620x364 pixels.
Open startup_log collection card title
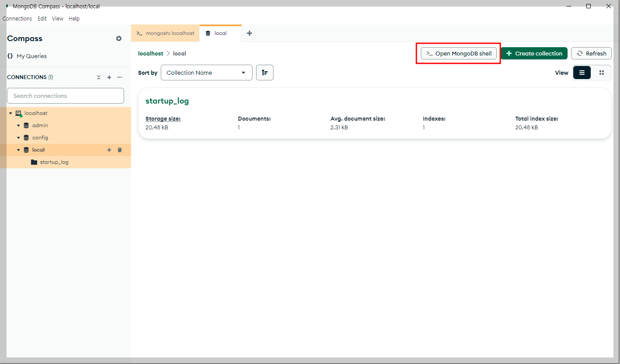167,101
